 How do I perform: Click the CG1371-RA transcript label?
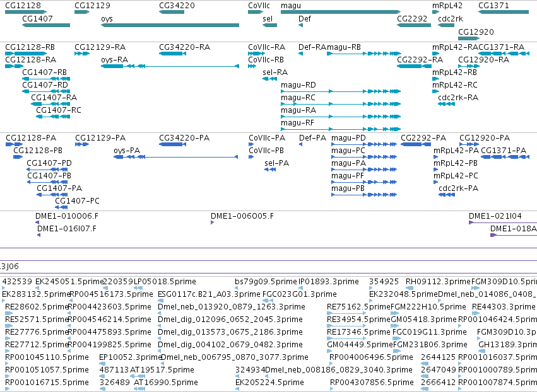(502, 47)
